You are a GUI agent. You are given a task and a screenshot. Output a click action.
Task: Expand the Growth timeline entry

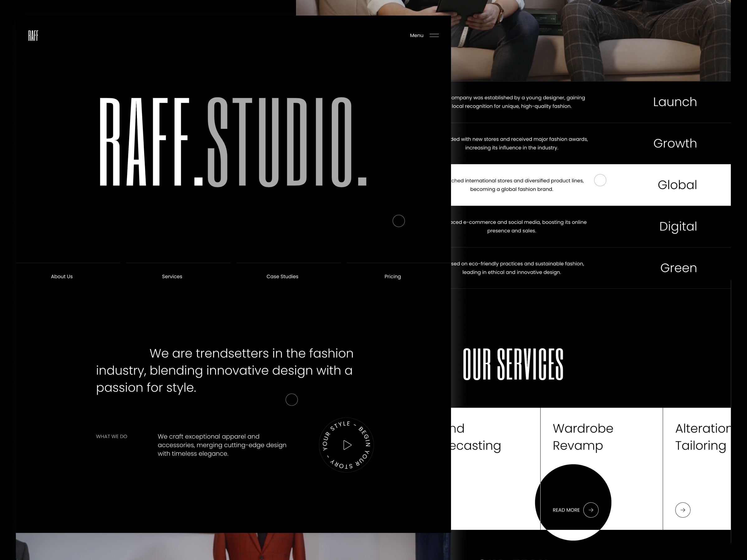(x=675, y=143)
